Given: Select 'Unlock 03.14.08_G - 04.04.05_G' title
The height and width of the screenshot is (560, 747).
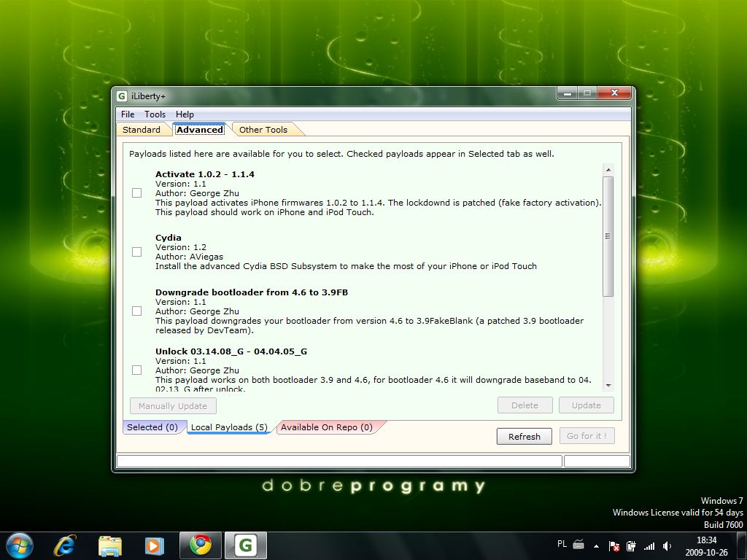Looking at the screenshot, I should point(231,351).
